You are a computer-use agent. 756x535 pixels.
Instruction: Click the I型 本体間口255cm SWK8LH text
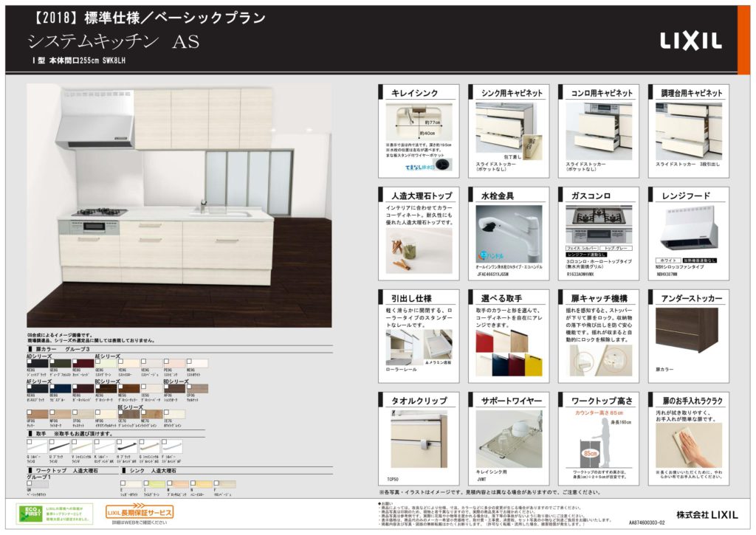tap(78, 61)
